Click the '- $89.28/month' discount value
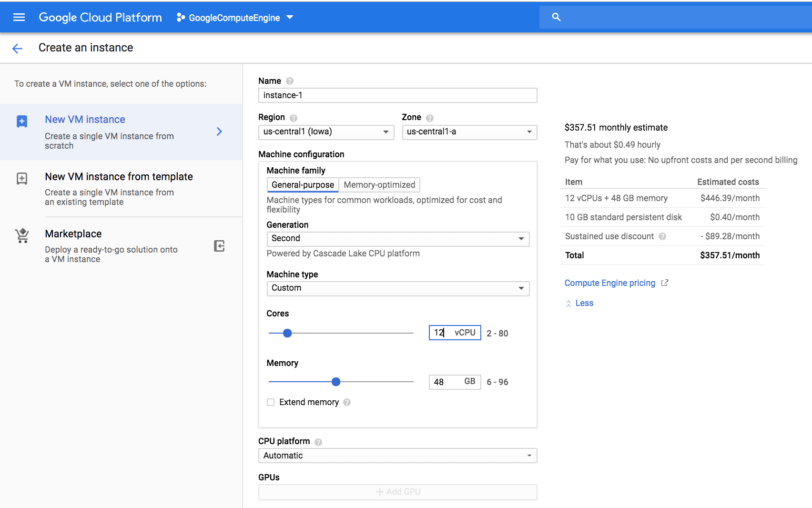 click(730, 236)
